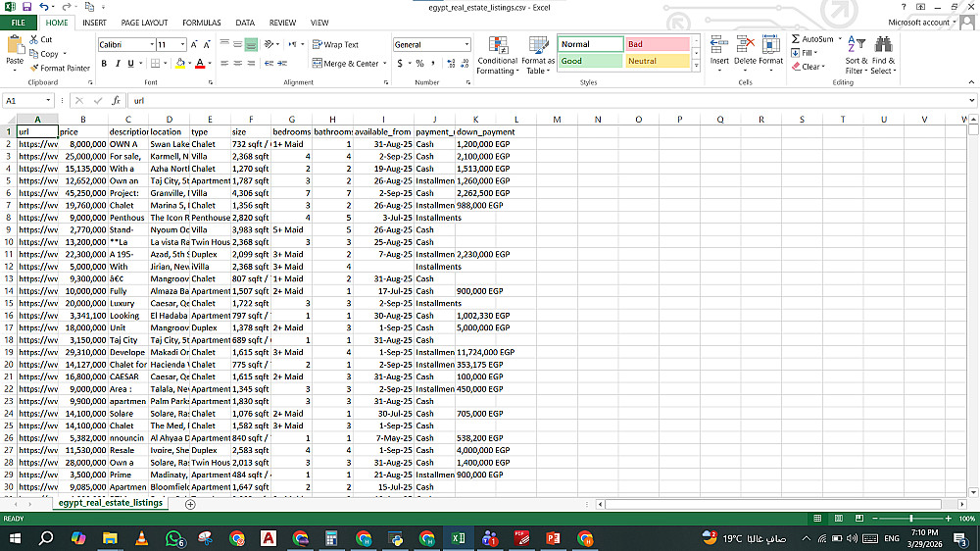Add a new sheet with plus icon
This screenshot has height=551, width=980.
click(190, 504)
